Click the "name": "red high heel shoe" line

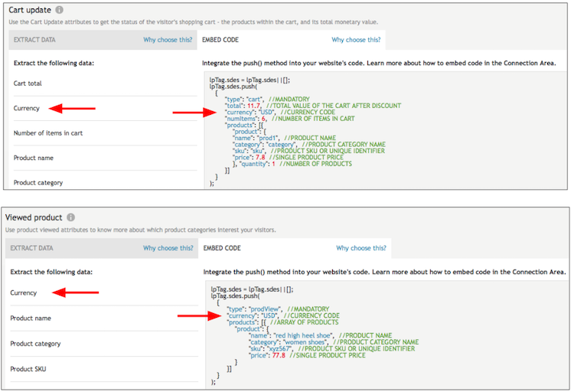321,335
